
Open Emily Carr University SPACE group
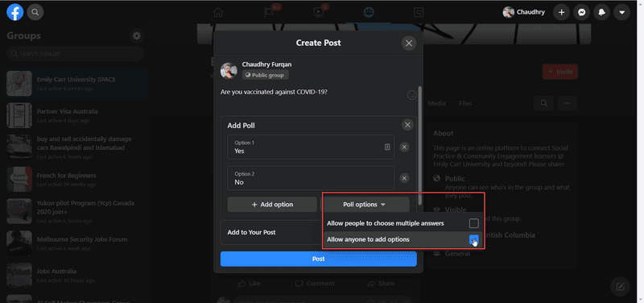(x=76, y=84)
